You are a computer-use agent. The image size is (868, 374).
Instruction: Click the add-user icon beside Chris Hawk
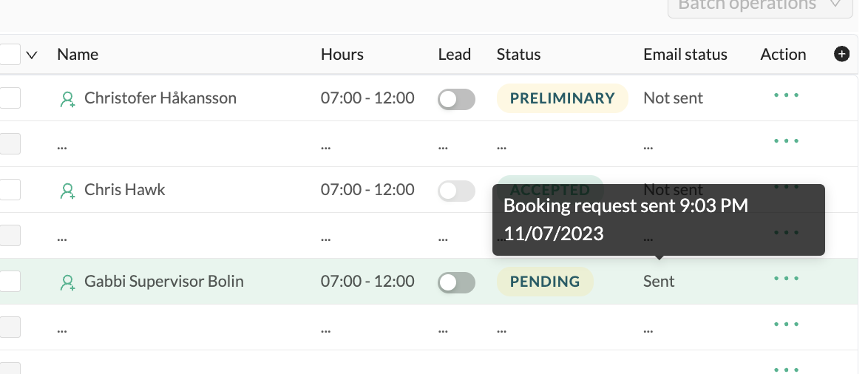point(67,191)
